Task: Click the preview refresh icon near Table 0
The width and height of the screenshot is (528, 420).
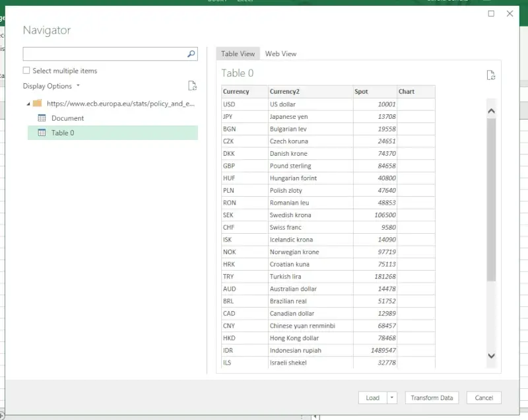Action: click(x=490, y=75)
